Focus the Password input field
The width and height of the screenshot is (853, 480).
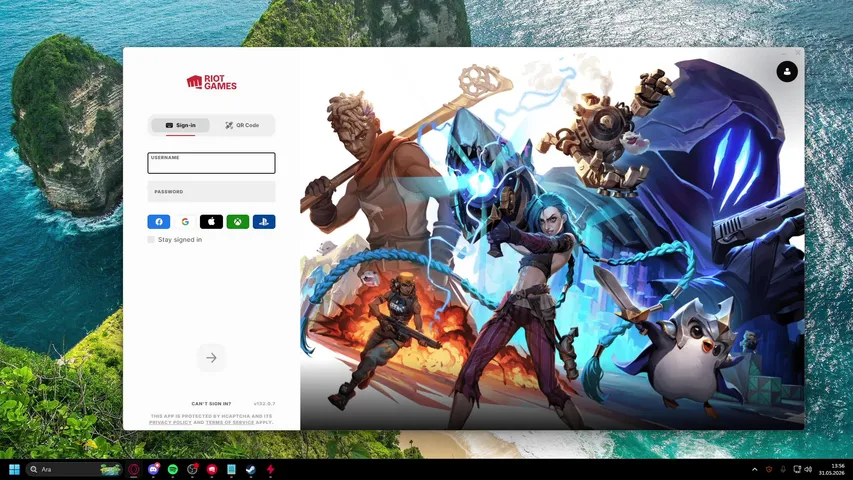[x=211, y=192]
